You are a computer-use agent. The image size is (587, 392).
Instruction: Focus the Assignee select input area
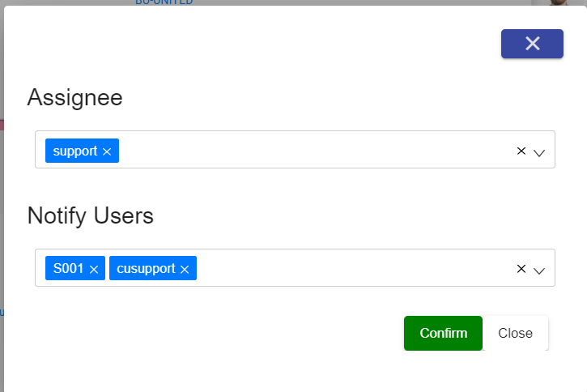click(x=316, y=151)
